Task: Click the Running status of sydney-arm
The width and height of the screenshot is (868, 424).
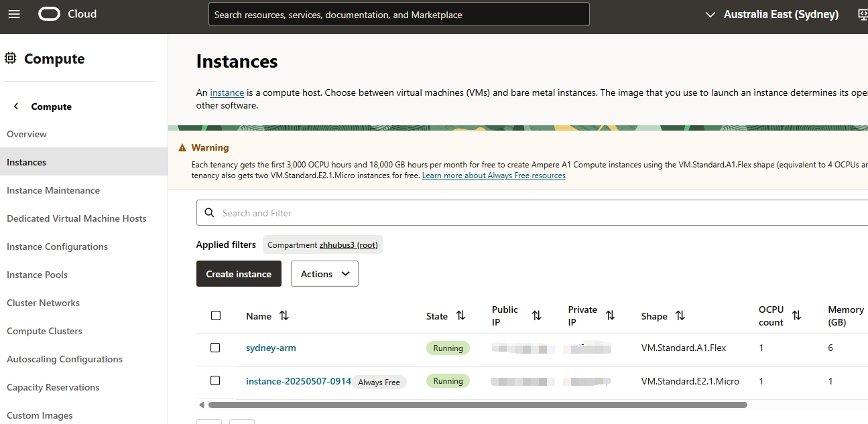Action: 448,348
